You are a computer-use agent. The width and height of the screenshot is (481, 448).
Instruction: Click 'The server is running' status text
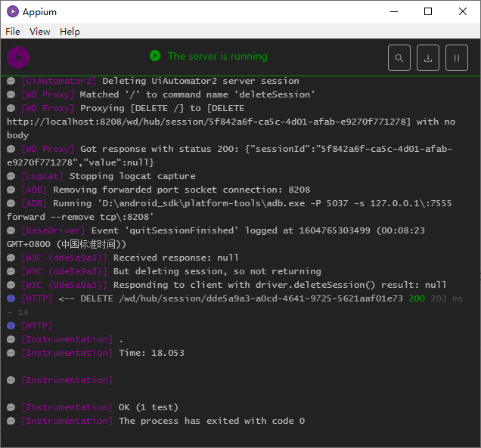coord(218,57)
